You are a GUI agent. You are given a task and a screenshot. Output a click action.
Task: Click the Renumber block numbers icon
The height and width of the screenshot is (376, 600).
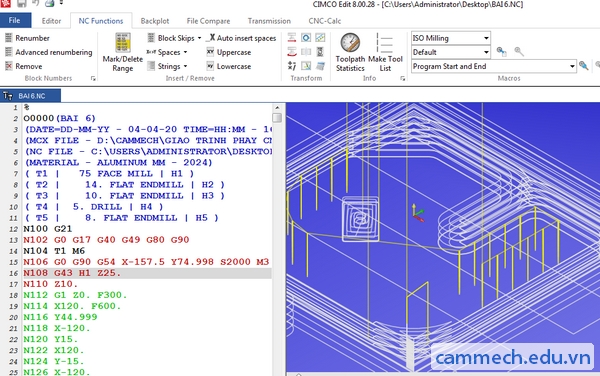click(8, 38)
